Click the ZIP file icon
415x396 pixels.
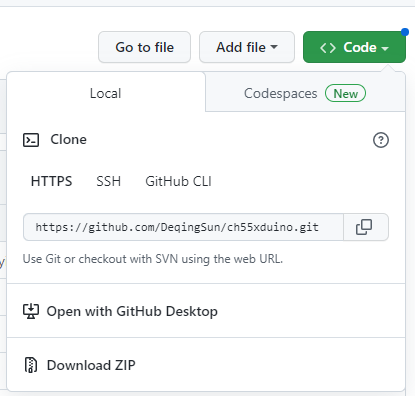pos(31,365)
